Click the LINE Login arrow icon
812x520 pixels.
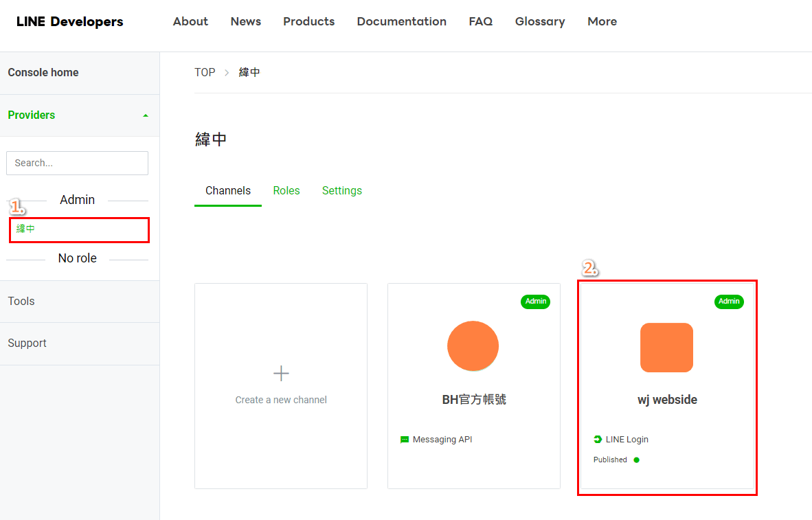598,440
